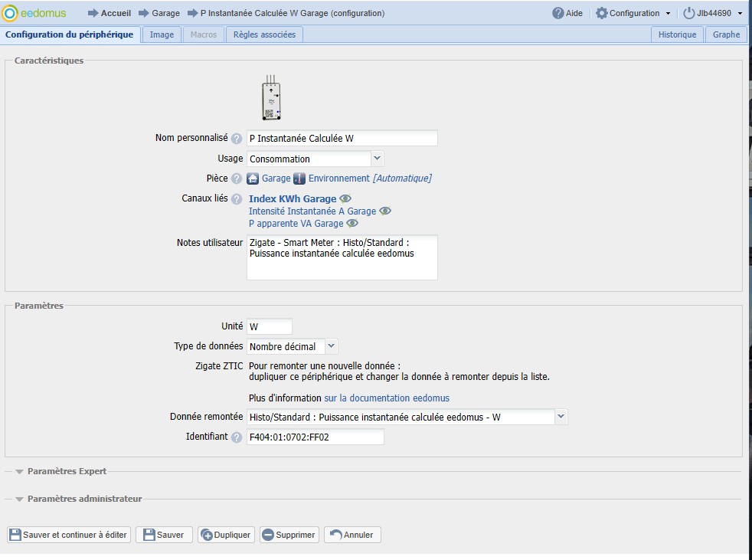Open the documentation eedomus link
This screenshot has height=560, width=752.
(x=387, y=398)
